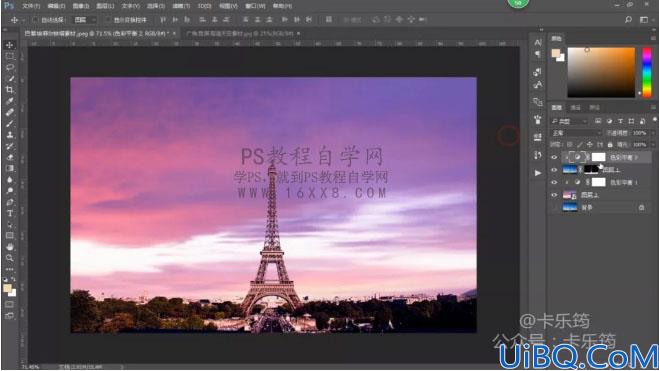Select the Zoom magnifier tool

coord(10,258)
